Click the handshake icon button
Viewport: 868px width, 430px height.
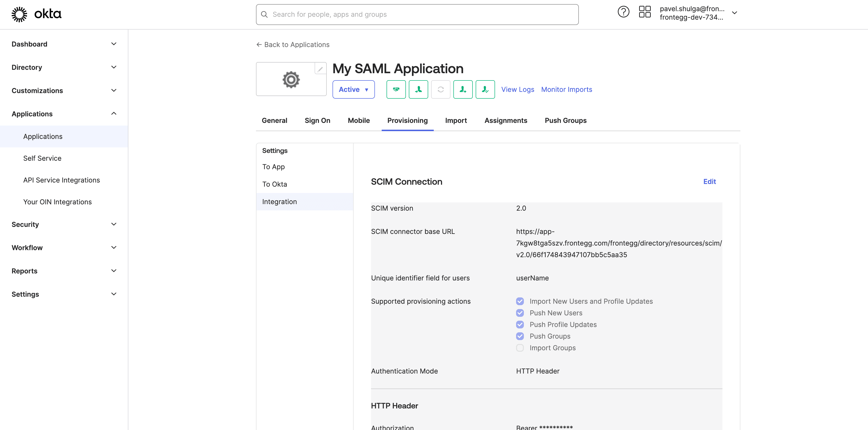pyautogui.click(x=396, y=89)
